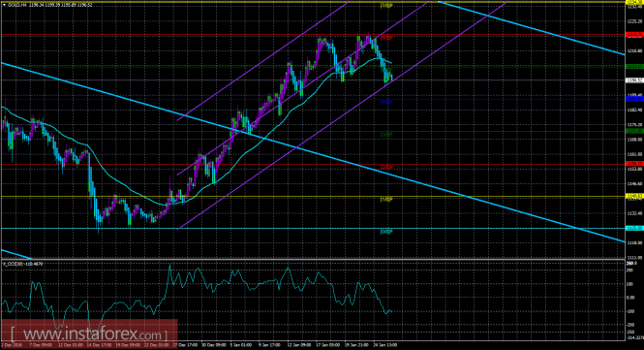Click the instaforex.com watermark link
The height and width of the screenshot is (350, 644).
(89, 334)
